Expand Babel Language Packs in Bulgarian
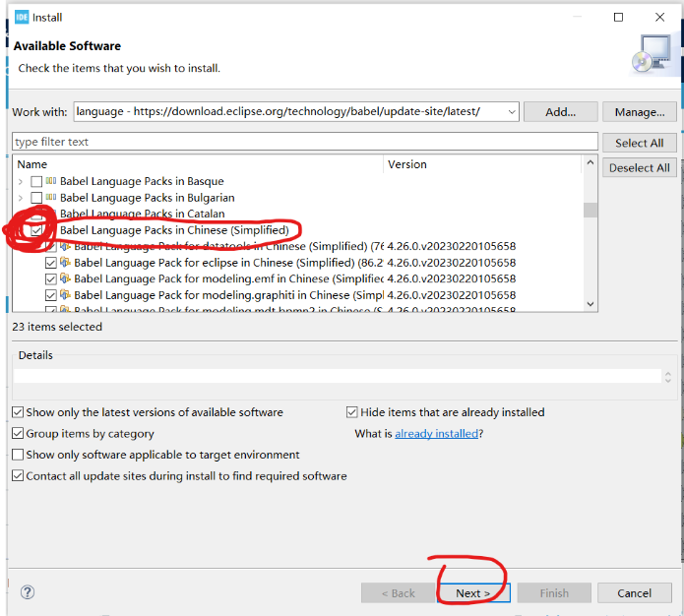Viewport: 684px width, 616px height. 21,198
